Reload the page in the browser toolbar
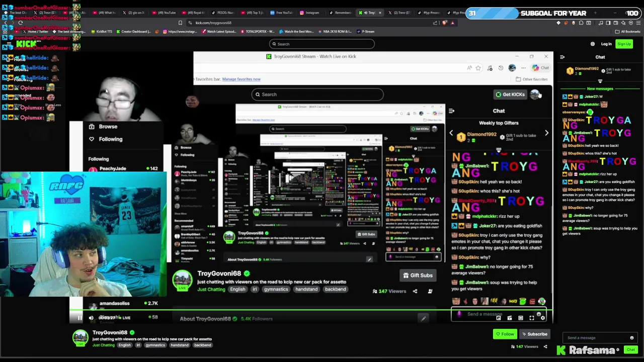This screenshot has width=644, height=362. [x=20, y=23]
